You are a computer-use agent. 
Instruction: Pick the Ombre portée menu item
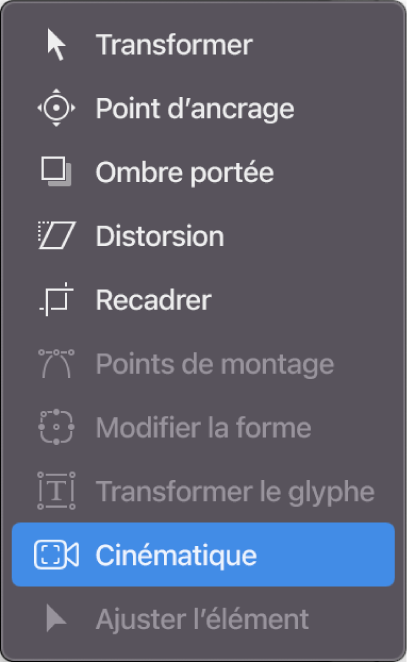point(185,173)
